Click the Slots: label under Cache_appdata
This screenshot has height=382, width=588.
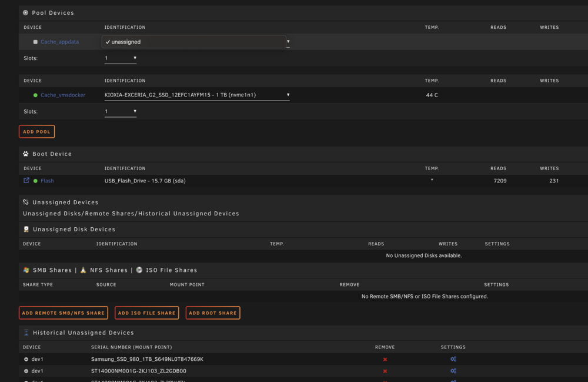[31, 58]
